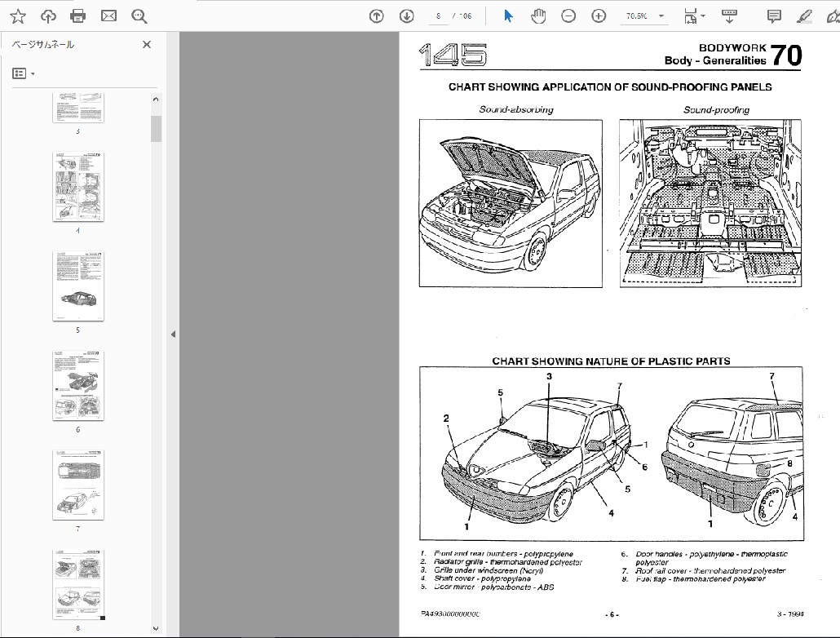Click the 'PA493000000000' footer code
Viewport: 840px width, 638px height.
pyautogui.click(x=450, y=614)
